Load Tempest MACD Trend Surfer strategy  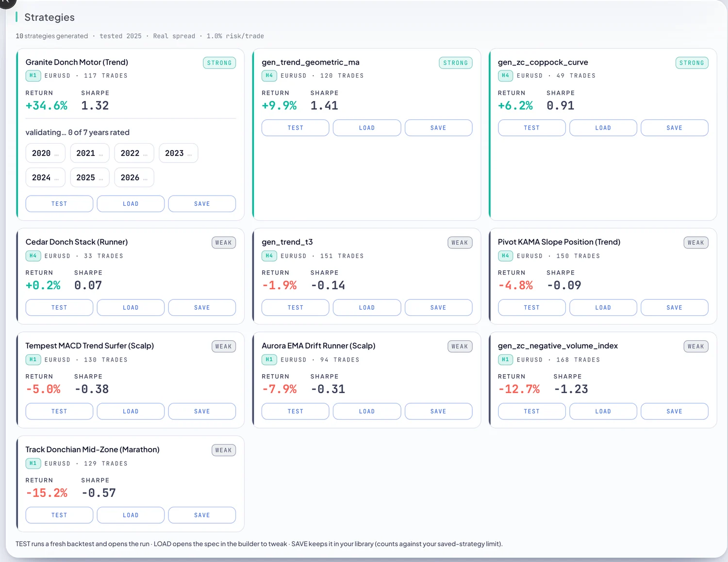(131, 412)
